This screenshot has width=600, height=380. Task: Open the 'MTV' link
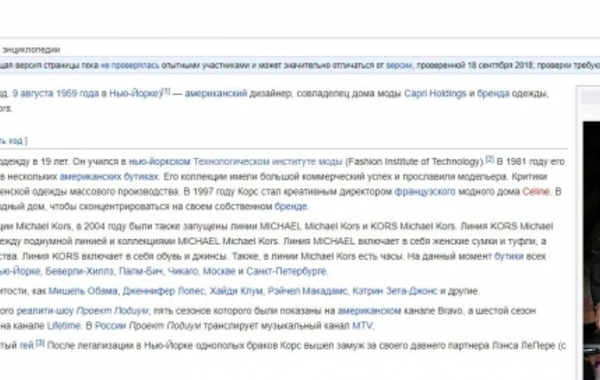pyautogui.click(x=362, y=326)
